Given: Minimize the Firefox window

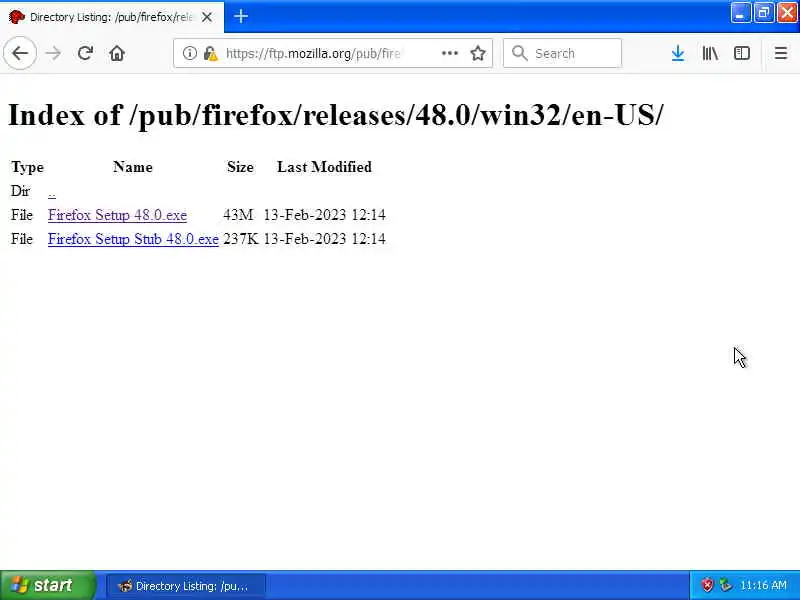Looking at the screenshot, I should click(x=740, y=13).
